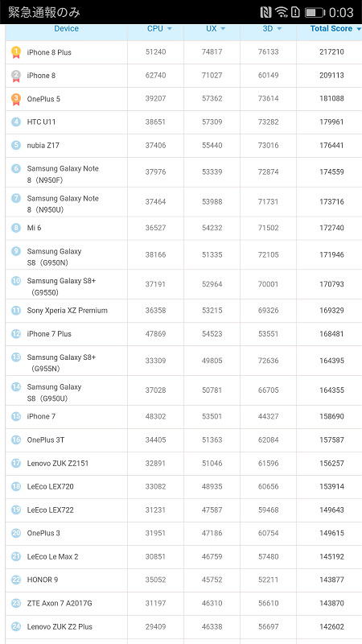Click the bronze rank 3 medal icon
This screenshot has width=362, height=644.
point(15,99)
